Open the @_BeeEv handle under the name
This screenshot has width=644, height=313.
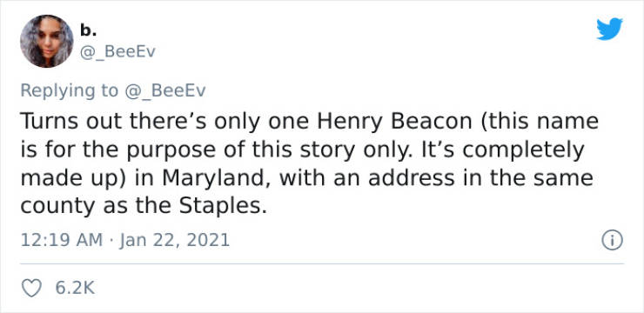(x=117, y=52)
